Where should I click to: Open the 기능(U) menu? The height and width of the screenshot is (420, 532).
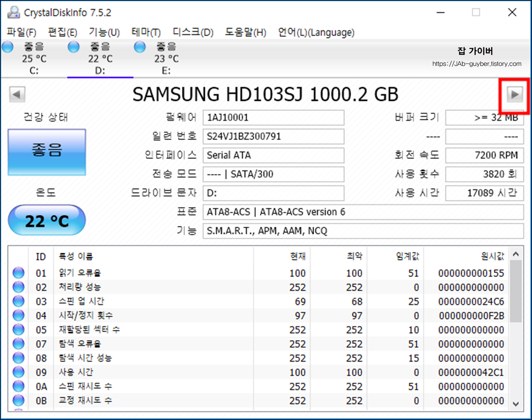104,32
